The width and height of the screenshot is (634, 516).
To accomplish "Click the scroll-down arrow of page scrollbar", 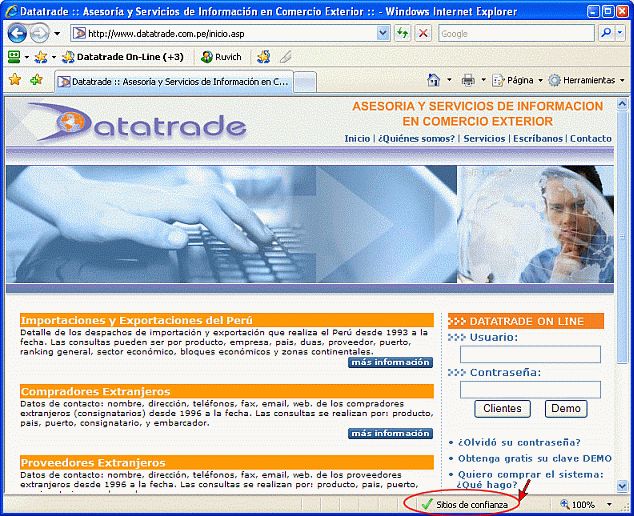I will click(x=622, y=486).
